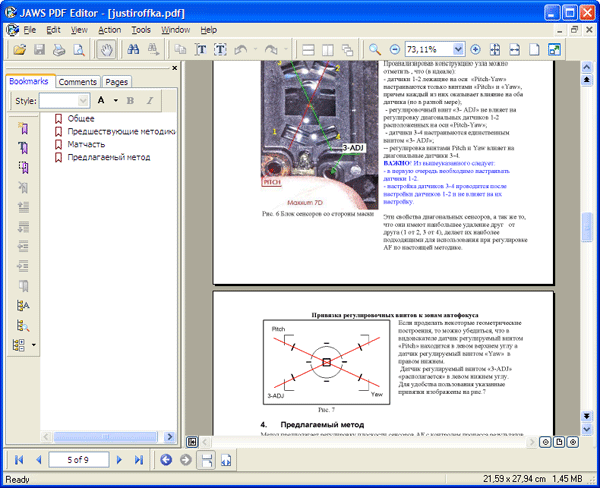Click the Full Screen view icon
This screenshot has width=600, height=488.
point(554,49)
